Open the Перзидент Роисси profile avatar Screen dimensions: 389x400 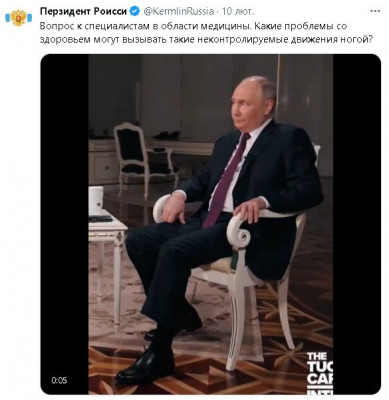point(19,18)
